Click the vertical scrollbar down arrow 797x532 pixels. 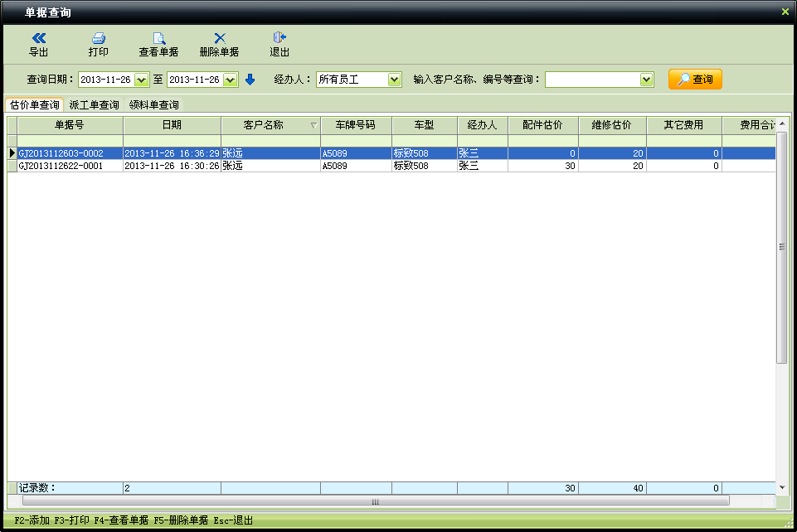click(x=782, y=487)
